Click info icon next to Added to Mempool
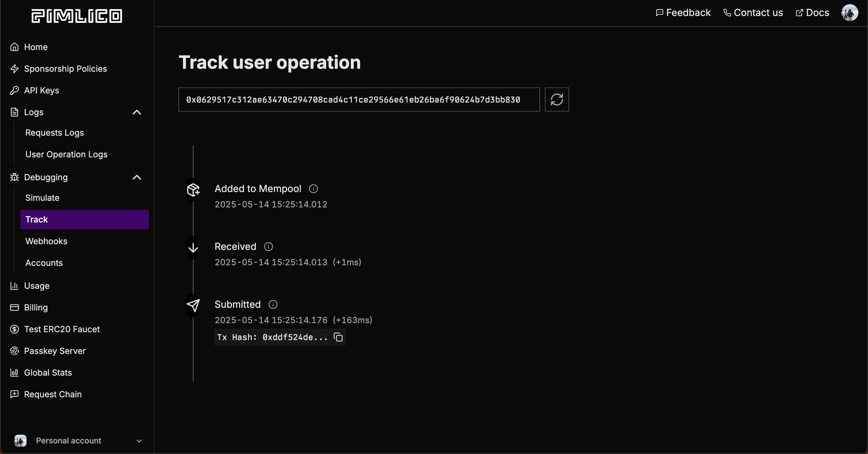 [x=313, y=189]
